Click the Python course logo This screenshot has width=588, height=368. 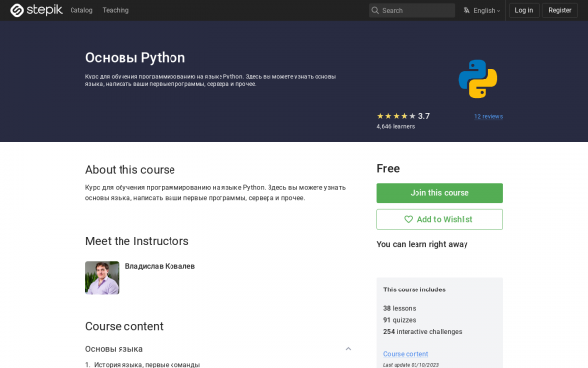click(x=477, y=79)
